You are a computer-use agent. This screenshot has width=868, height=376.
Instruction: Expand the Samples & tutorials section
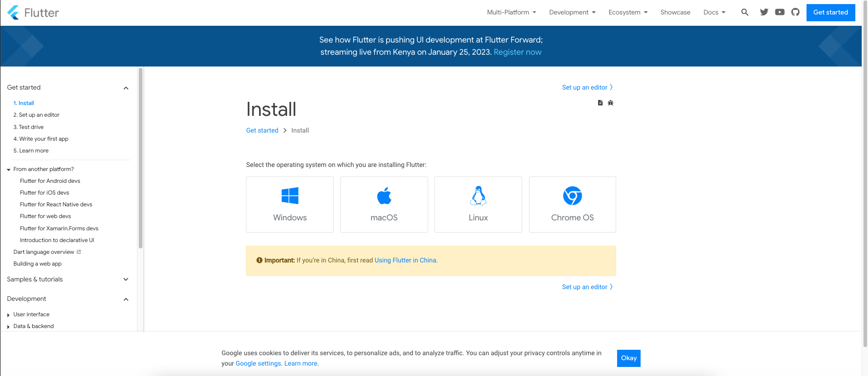(x=126, y=279)
